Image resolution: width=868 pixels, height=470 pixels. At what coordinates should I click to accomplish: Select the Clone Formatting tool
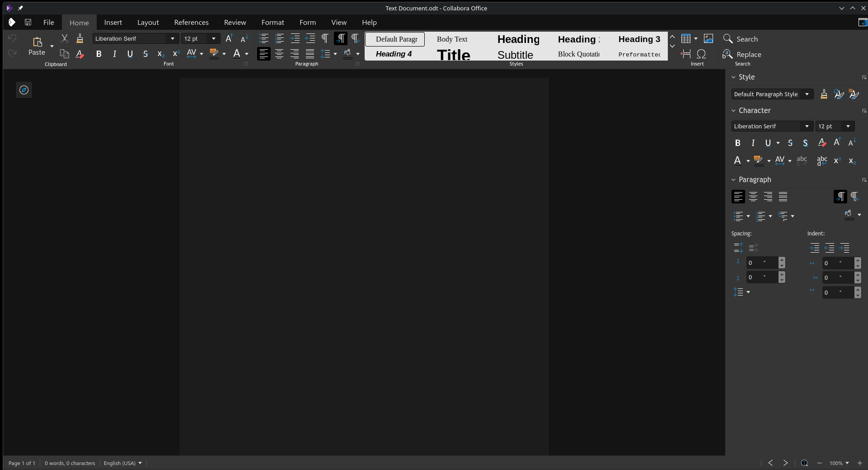tap(80, 38)
